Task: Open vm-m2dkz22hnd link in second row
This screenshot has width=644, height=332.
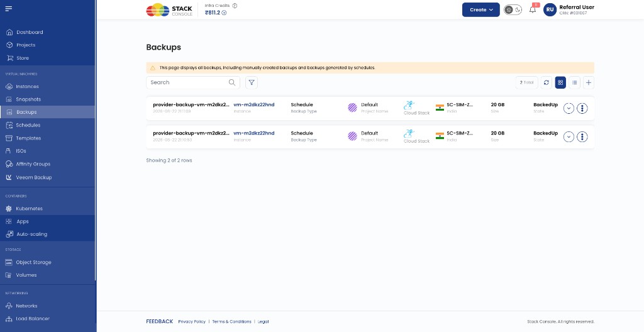Action: 254,133
